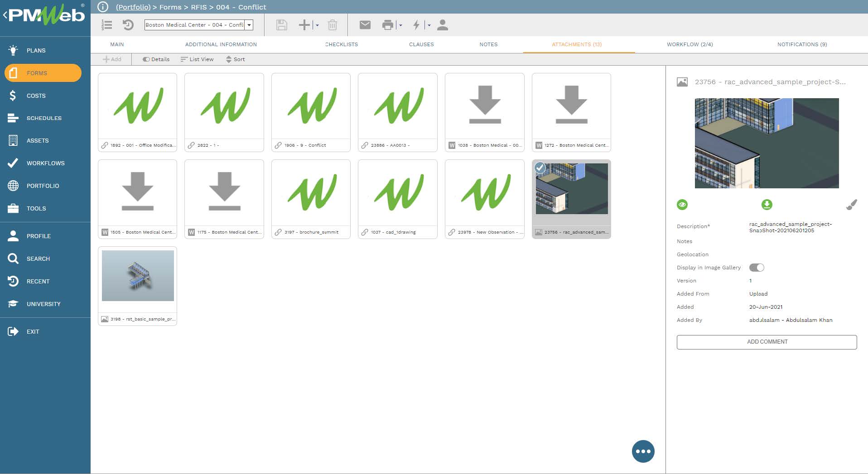Toggle the Details view switch
Screen dimensions: 868x474
pos(156,59)
